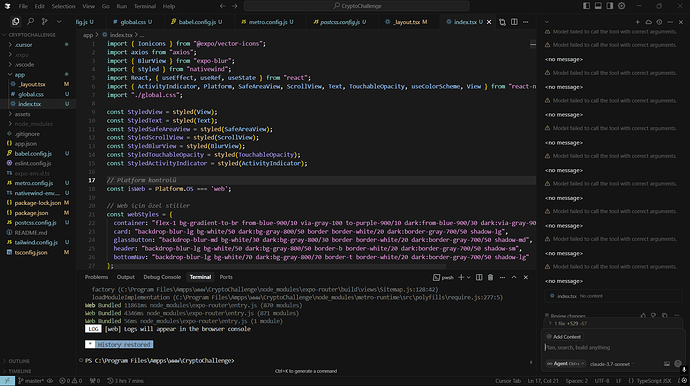
Task: Switch to the Problems panel tab
Action: (x=96, y=277)
